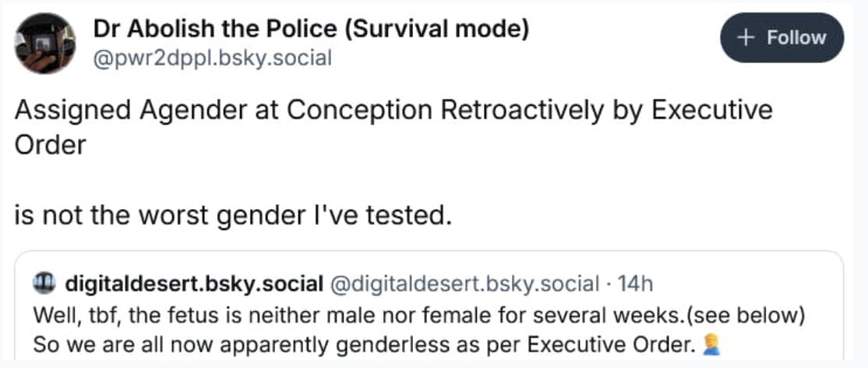
Task: Click the word "Order" on second line
Action: click(x=50, y=145)
